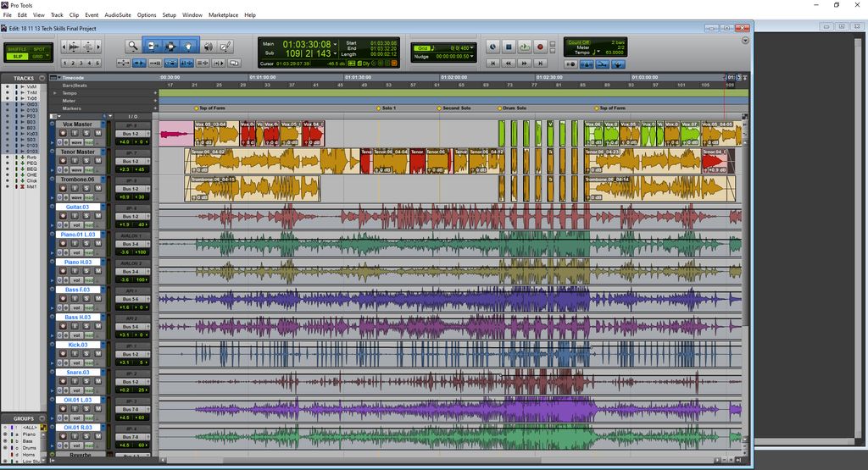
Task: Select GRID edit mode
Action: (x=39, y=57)
